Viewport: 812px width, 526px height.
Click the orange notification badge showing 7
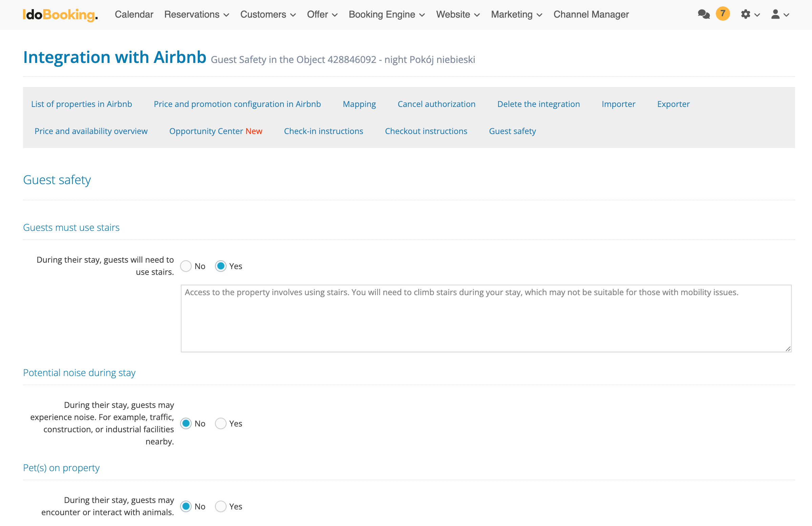coord(722,14)
